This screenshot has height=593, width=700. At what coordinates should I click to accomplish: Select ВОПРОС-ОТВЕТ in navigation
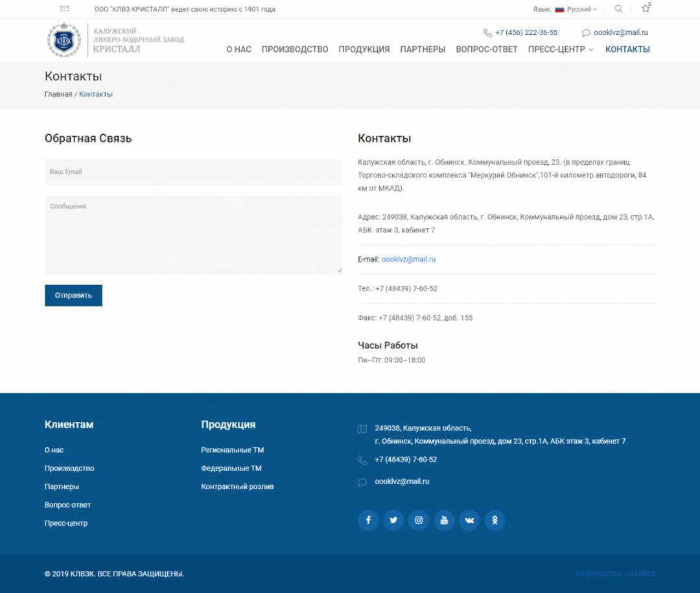click(x=487, y=49)
